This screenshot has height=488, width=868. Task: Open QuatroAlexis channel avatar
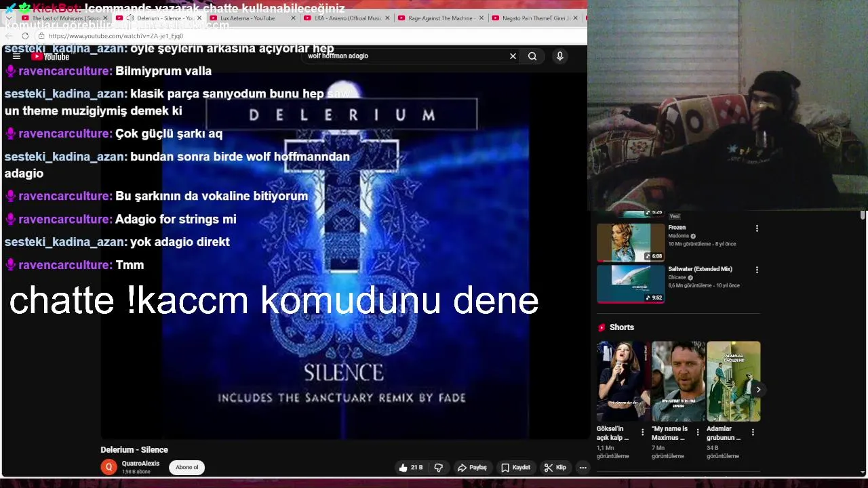tap(108, 467)
